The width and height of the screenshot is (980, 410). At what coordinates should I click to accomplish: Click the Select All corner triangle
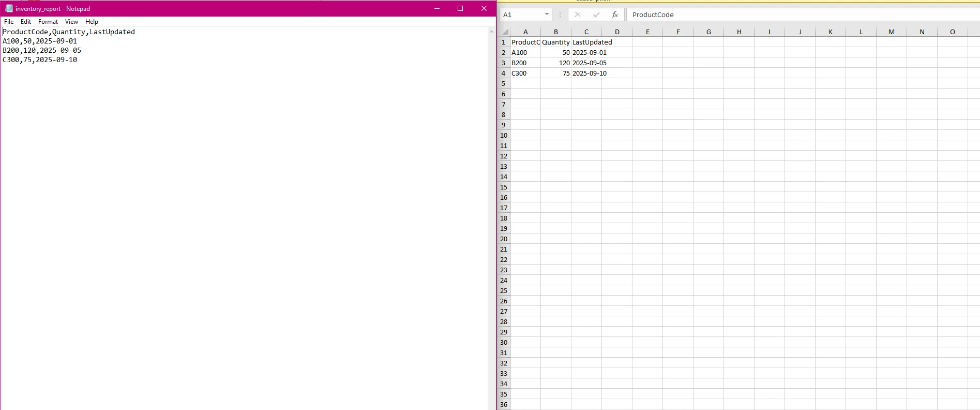[x=505, y=32]
